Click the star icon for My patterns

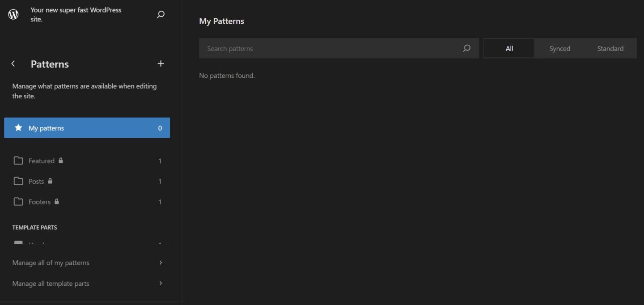pyautogui.click(x=18, y=128)
